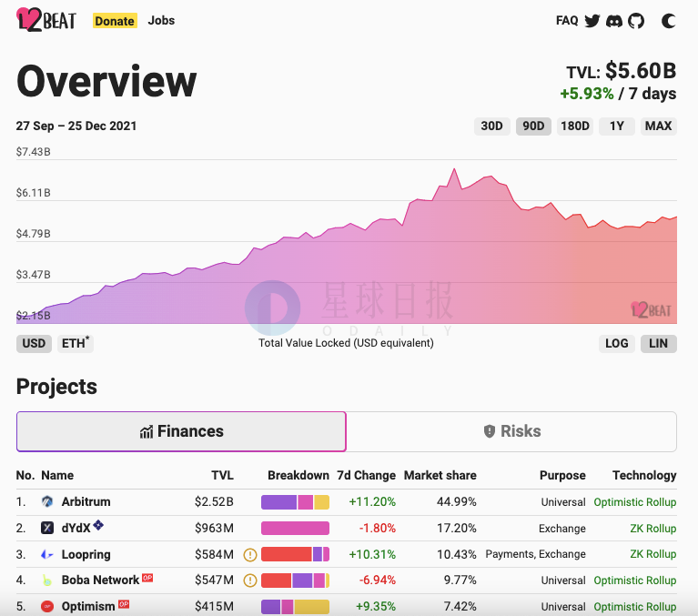698x616 pixels.
Task: Open the FAQ link
Action: (567, 21)
